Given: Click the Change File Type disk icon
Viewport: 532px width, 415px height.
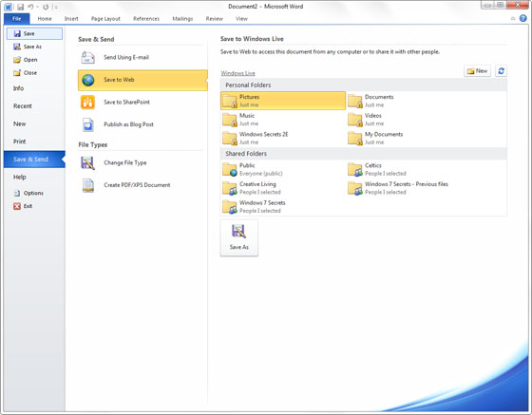Looking at the screenshot, I should (x=87, y=163).
